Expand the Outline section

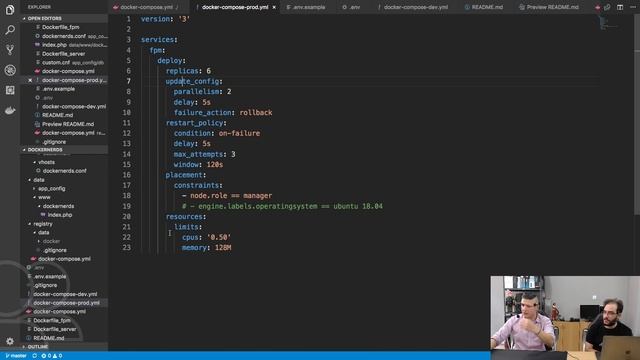38,347
